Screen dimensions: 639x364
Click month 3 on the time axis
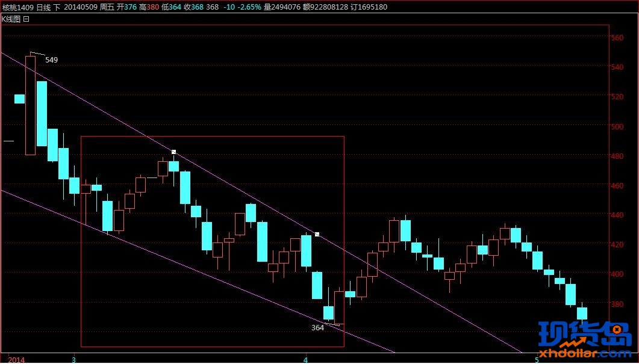(73, 360)
